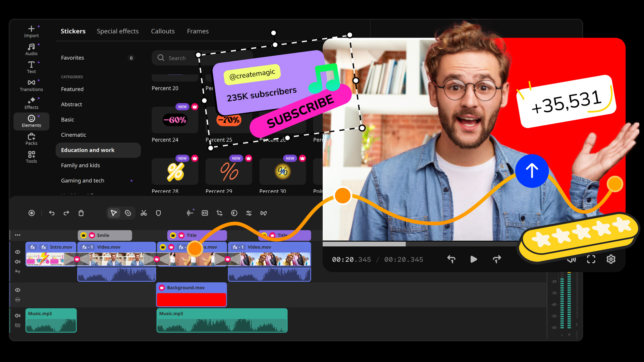Open the closed captions (CC) tool
This screenshot has width=644, height=362.
point(205,213)
